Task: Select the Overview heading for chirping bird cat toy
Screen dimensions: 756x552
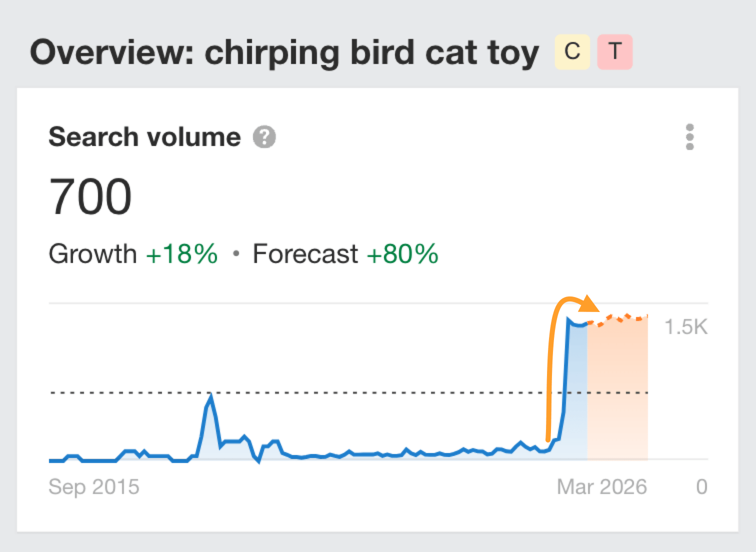Action: point(284,51)
